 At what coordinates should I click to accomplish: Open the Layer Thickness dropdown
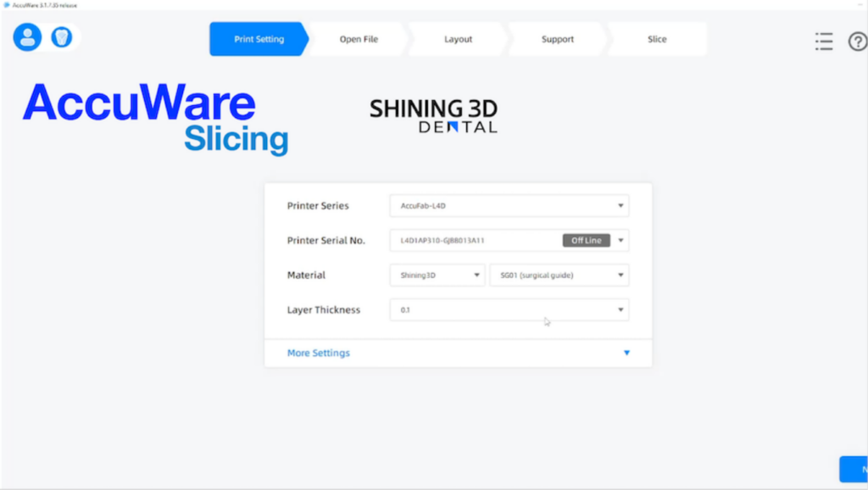click(x=509, y=310)
